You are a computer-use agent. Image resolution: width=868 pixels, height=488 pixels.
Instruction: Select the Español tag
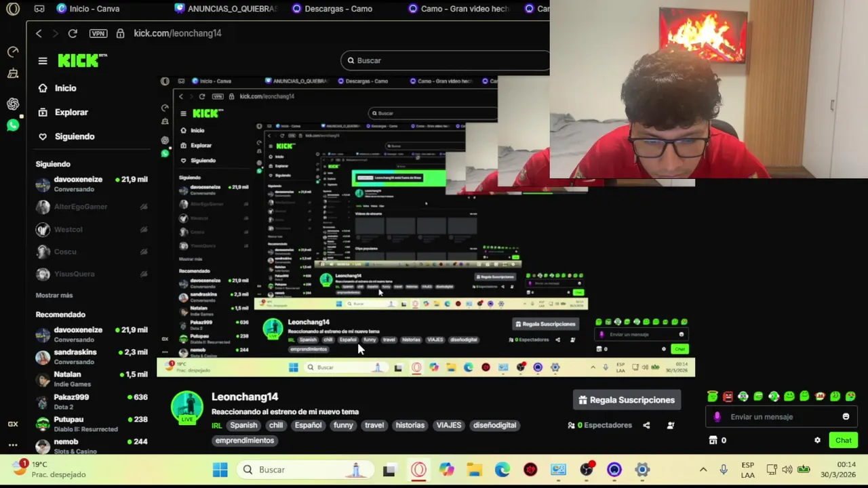click(x=308, y=426)
